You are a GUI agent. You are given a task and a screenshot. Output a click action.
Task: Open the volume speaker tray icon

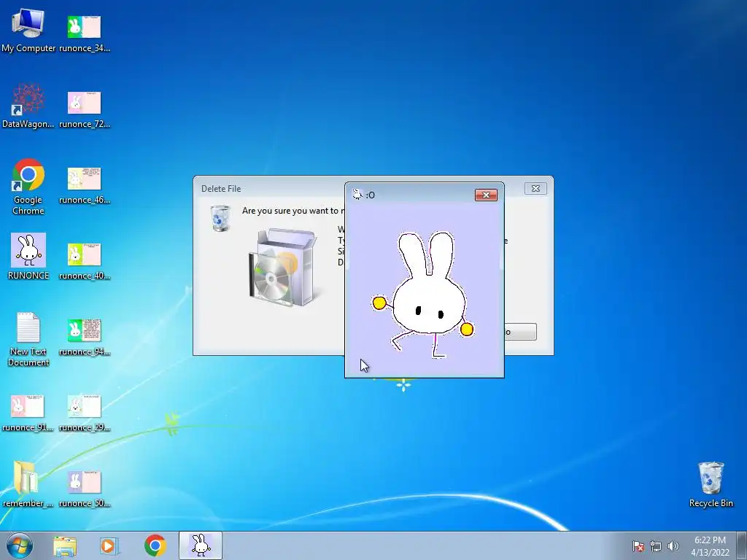pos(673,546)
